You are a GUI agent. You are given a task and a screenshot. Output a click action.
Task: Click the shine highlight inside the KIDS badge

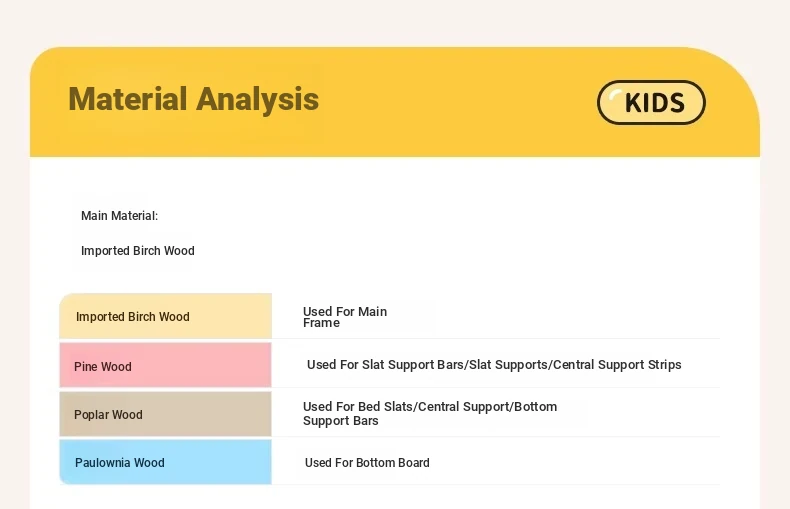[615, 95]
